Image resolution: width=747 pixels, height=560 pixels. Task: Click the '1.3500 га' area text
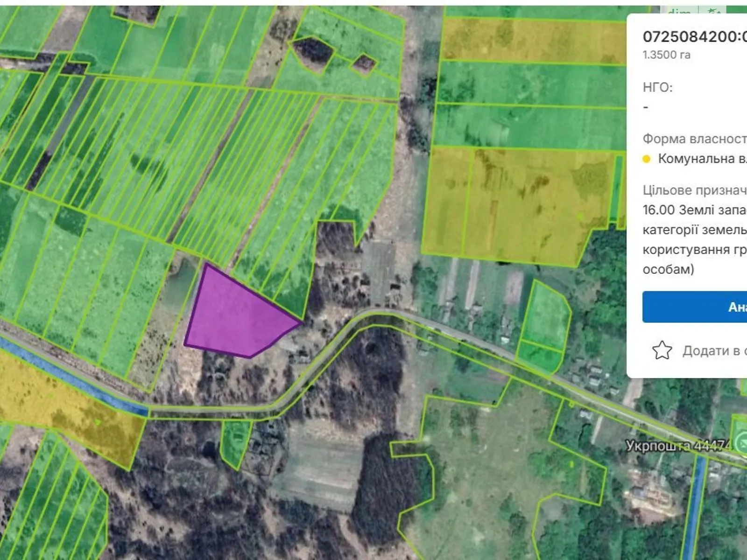pyautogui.click(x=666, y=55)
